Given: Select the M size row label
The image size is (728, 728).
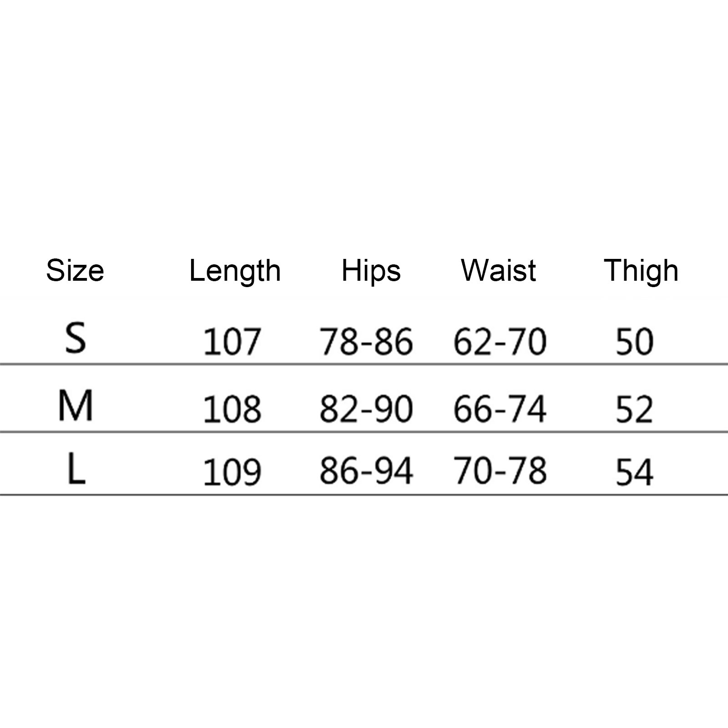Looking at the screenshot, I should tap(76, 405).
